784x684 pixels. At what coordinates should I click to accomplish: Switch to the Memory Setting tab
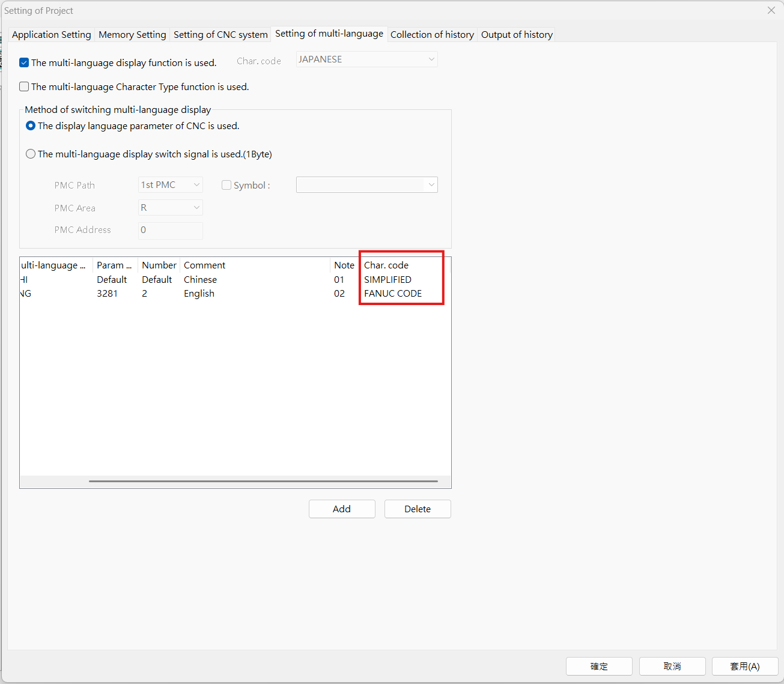pos(132,34)
